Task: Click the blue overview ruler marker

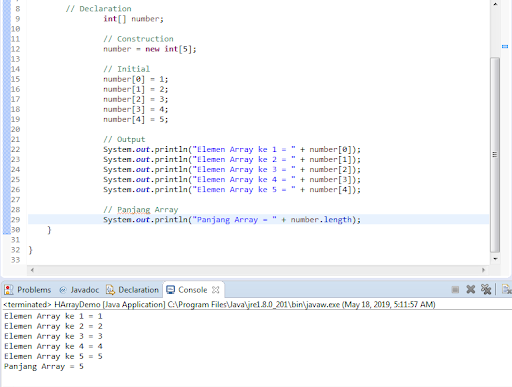Action: [x=505, y=47]
